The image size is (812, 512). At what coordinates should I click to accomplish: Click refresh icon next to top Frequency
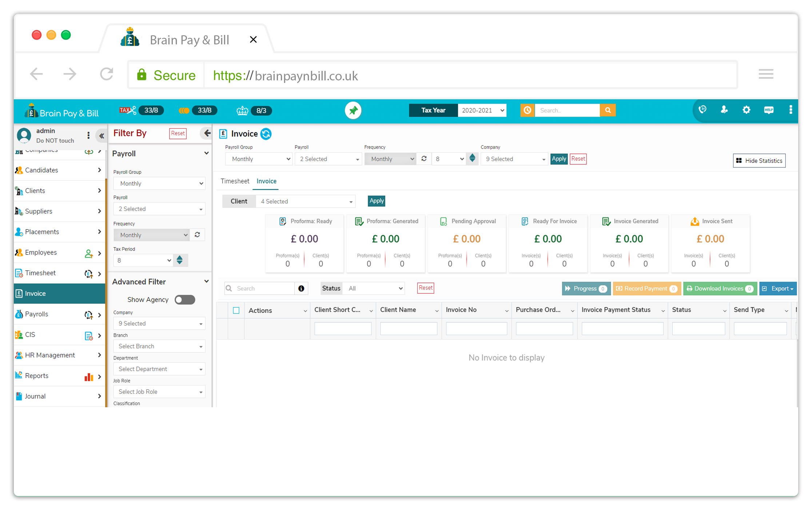coord(424,159)
